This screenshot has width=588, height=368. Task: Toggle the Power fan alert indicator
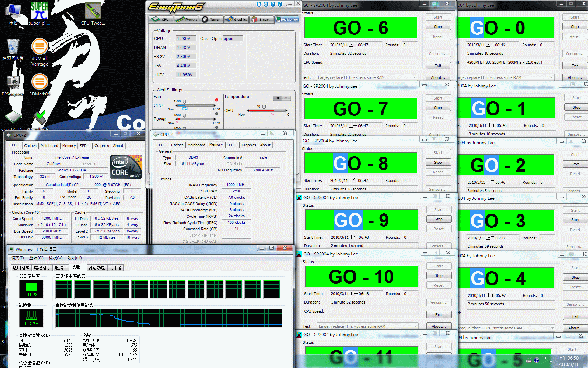point(217,114)
